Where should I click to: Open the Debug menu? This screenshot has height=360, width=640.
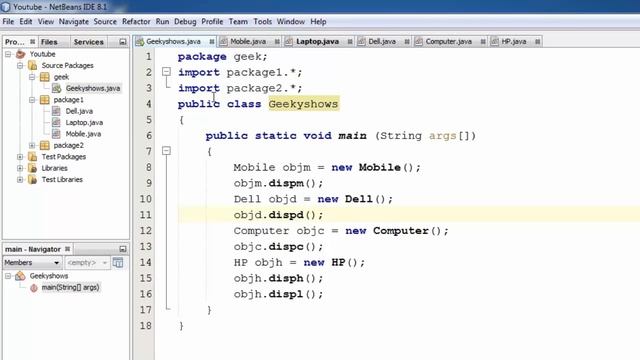[185, 22]
